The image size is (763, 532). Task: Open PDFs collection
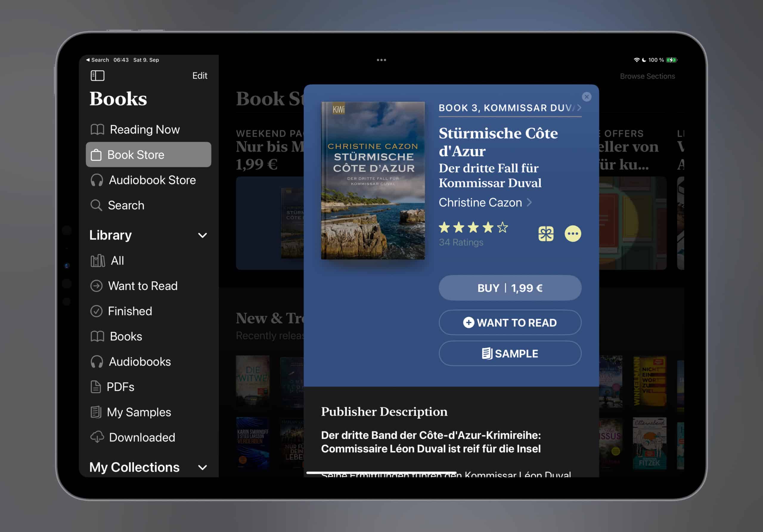(148, 387)
